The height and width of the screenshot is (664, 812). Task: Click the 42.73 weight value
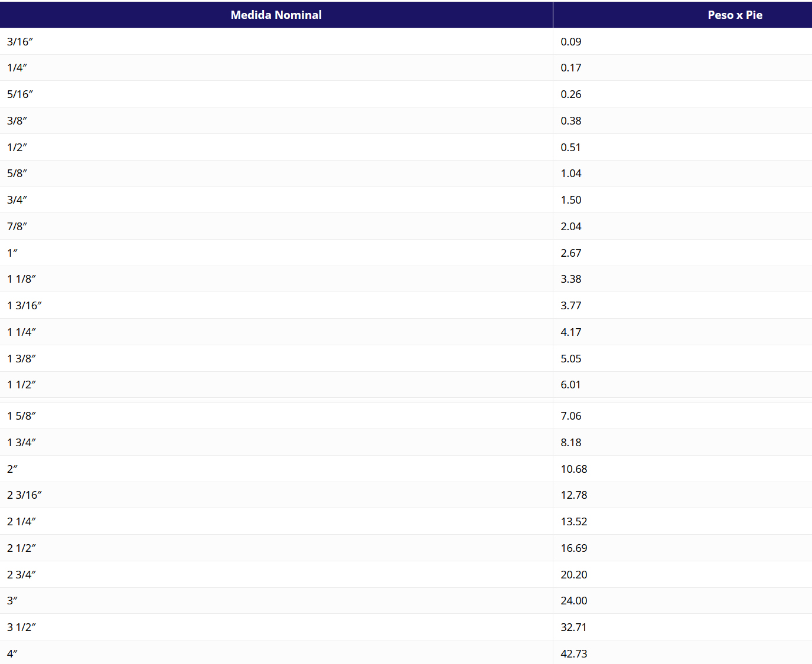[x=574, y=654]
